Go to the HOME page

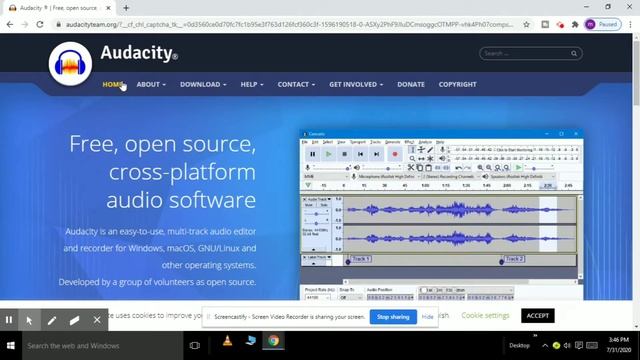tap(112, 84)
